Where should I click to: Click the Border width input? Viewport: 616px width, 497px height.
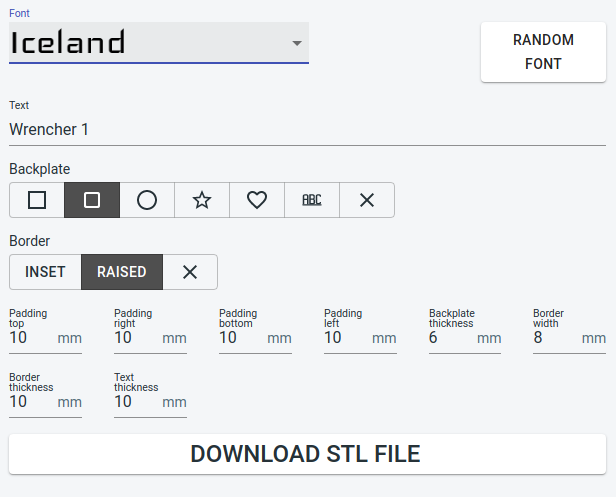point(555,338)
